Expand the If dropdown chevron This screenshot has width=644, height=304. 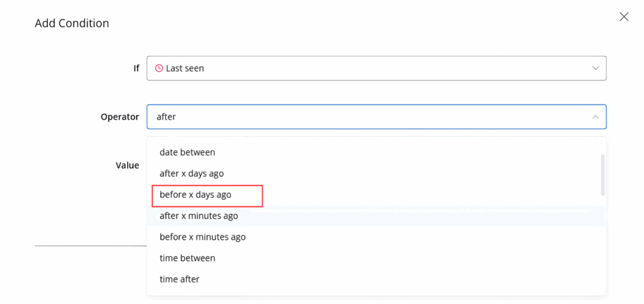596,68
